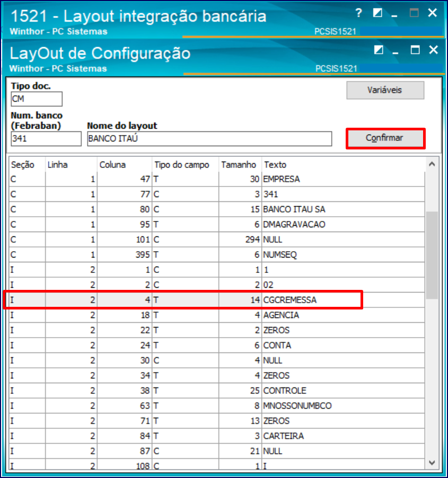Click the Confirmar button

pos(385,138)
